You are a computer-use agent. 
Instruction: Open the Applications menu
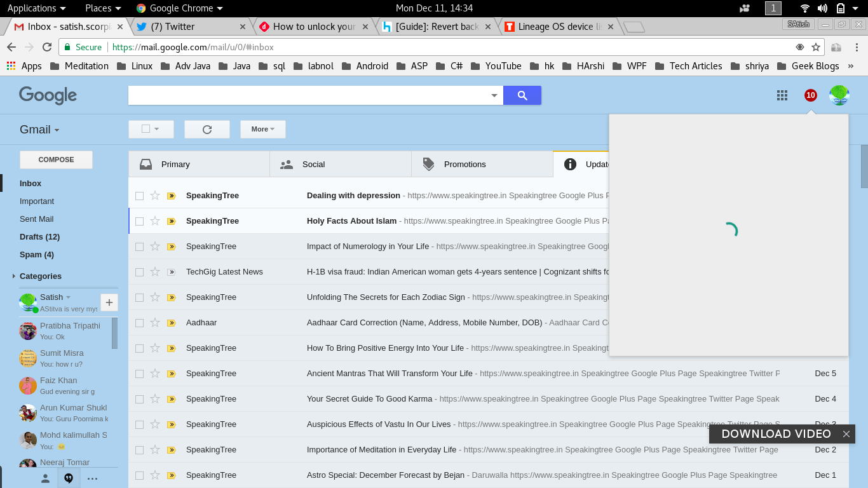tap(36, 8)
